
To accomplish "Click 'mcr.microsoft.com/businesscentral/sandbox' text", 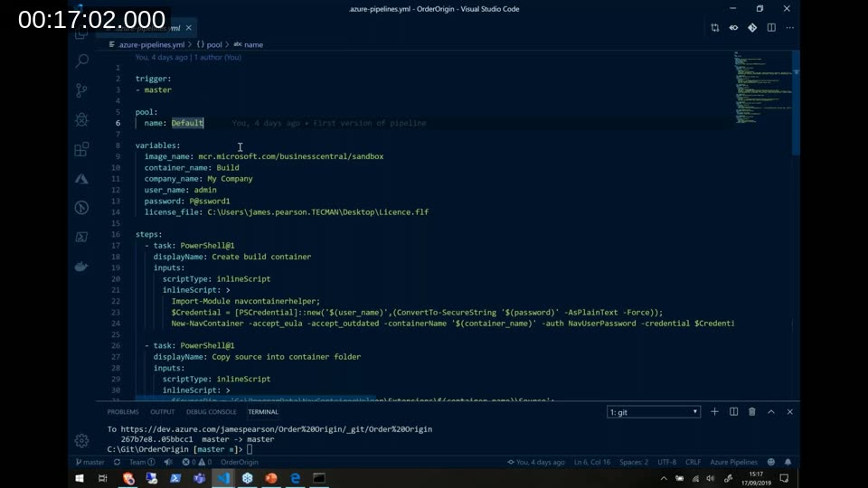I will click(x=290, y=156).
